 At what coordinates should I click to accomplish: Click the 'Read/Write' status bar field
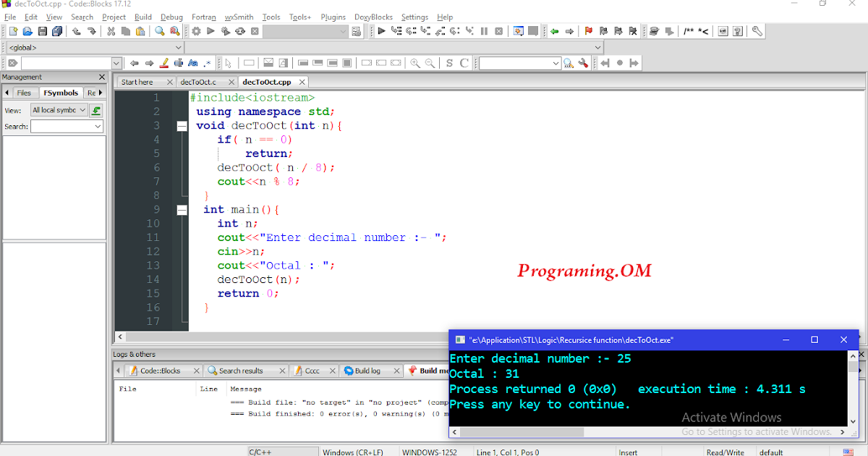tap(726, 452)
